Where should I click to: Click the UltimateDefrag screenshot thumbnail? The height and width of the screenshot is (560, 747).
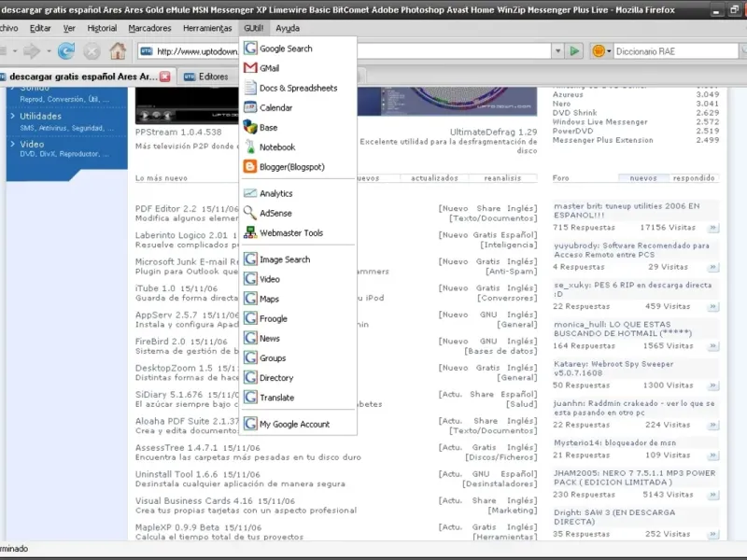(447, 102)
